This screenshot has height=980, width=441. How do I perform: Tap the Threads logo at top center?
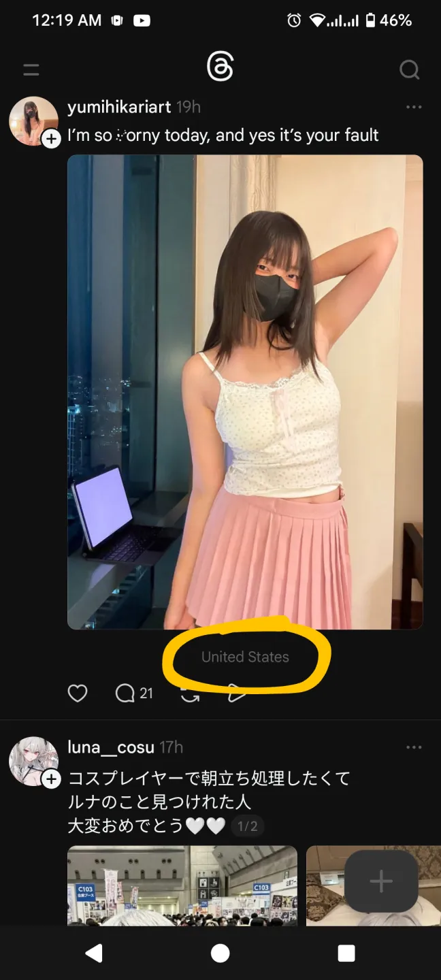coord(220,67)
